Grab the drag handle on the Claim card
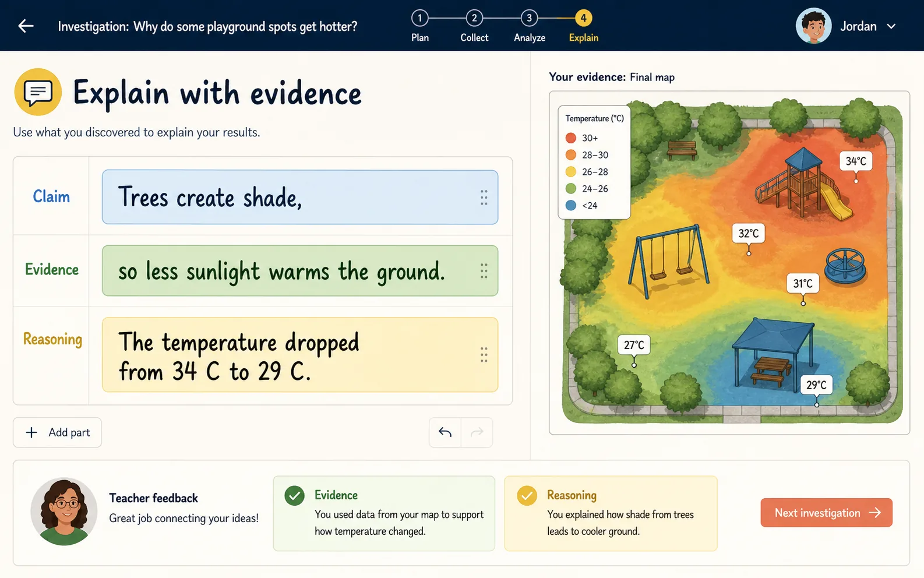The height and width of the screenshot is (578, 924). (x=484, y=198)
